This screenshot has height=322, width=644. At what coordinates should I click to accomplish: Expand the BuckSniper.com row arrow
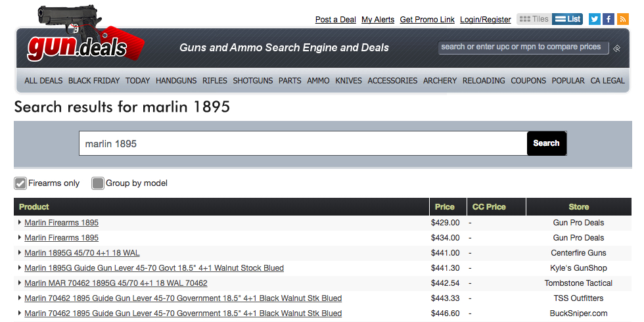tap(20, 313)
